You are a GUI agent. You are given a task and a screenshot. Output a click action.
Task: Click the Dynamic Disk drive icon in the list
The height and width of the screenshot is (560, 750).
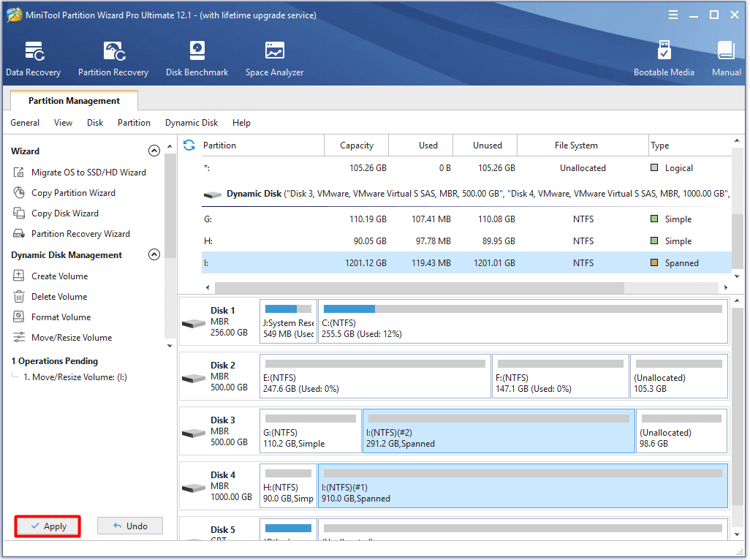tap(213, 194)
